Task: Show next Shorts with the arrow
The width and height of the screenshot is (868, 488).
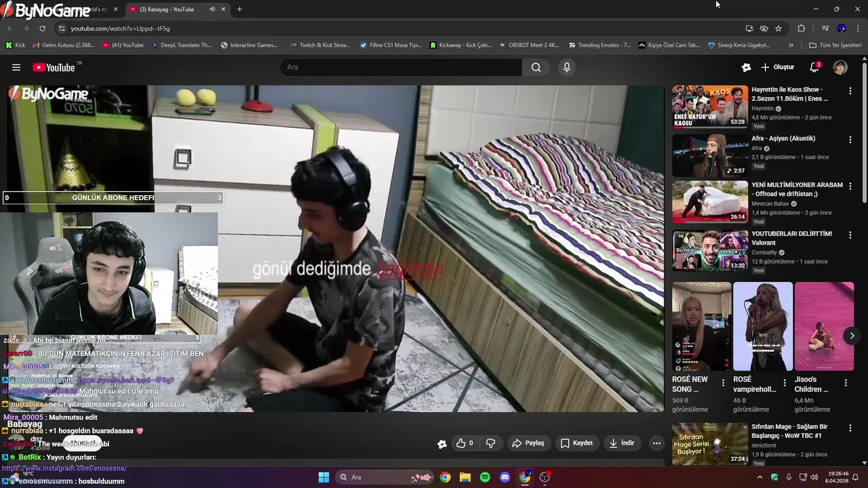Action: pos(852,335)
